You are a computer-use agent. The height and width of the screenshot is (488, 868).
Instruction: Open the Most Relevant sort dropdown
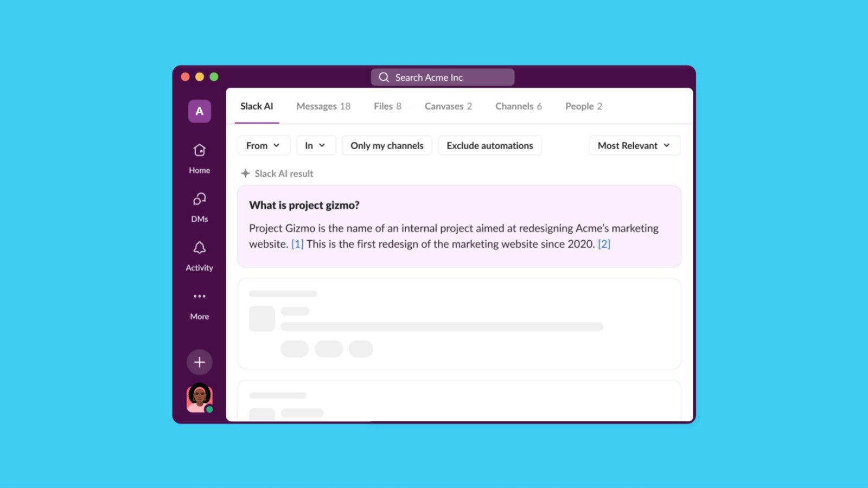click(x=635, y=145)
